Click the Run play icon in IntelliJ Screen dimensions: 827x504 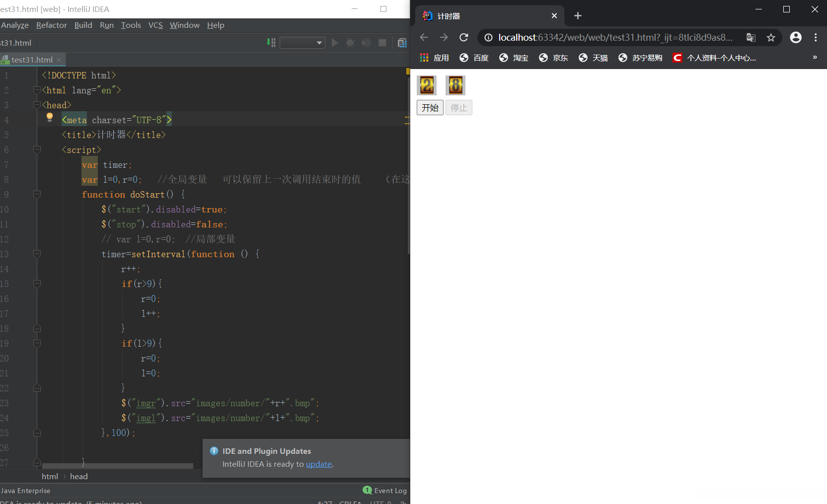pyautogui.click(x=335, y=43)
